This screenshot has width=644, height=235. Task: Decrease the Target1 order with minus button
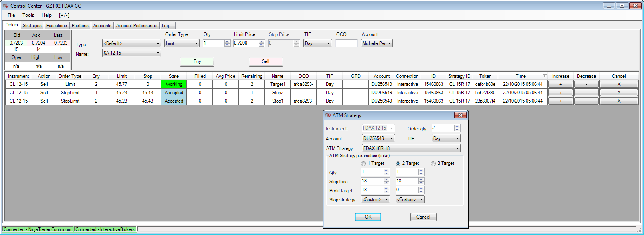click(x=586, y=84)
